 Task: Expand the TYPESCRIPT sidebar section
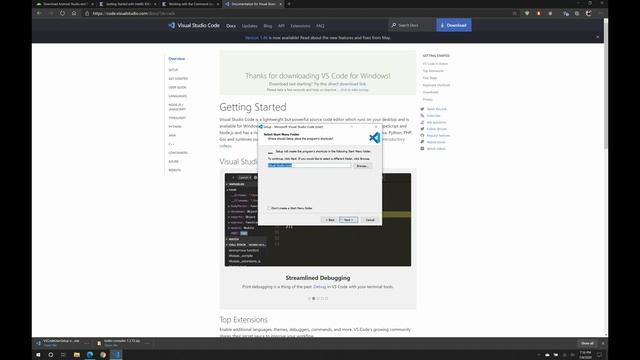177,118
